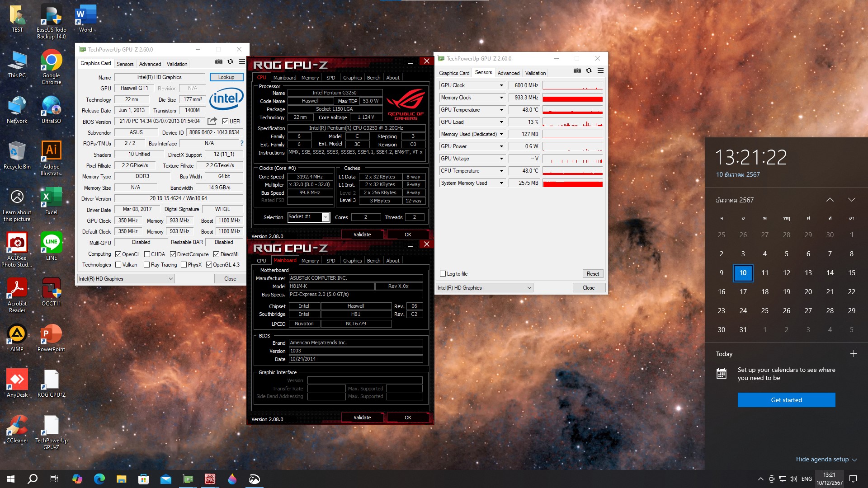Open menu icon in GPU-Z Sensors window
This screenshot has width=868, height=488.
coord(600,70)
